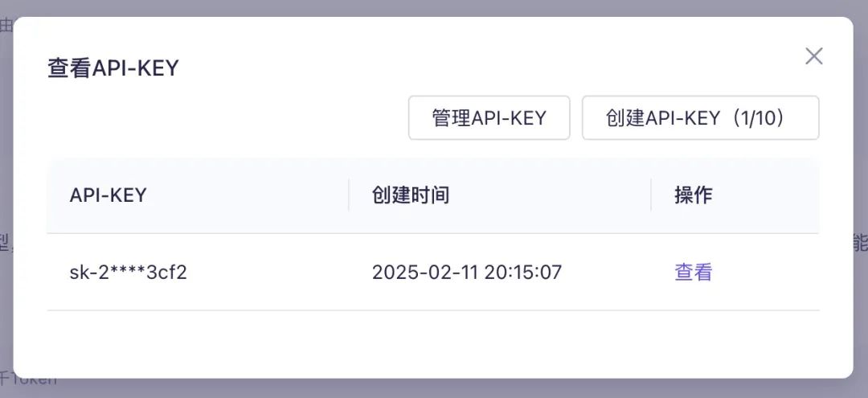Click the empty header area right of 操作
This screenshot has width=868, height=398.
click(x=772, y=195)
